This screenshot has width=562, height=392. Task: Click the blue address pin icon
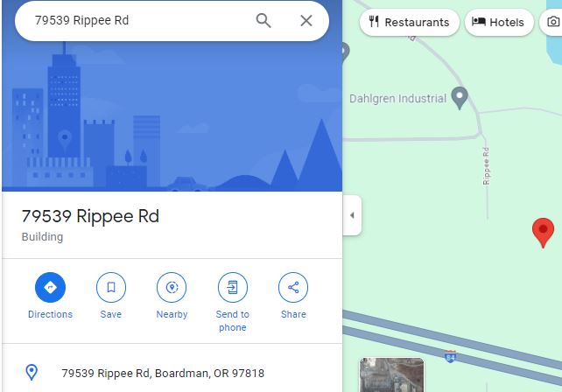pos(32,372)
